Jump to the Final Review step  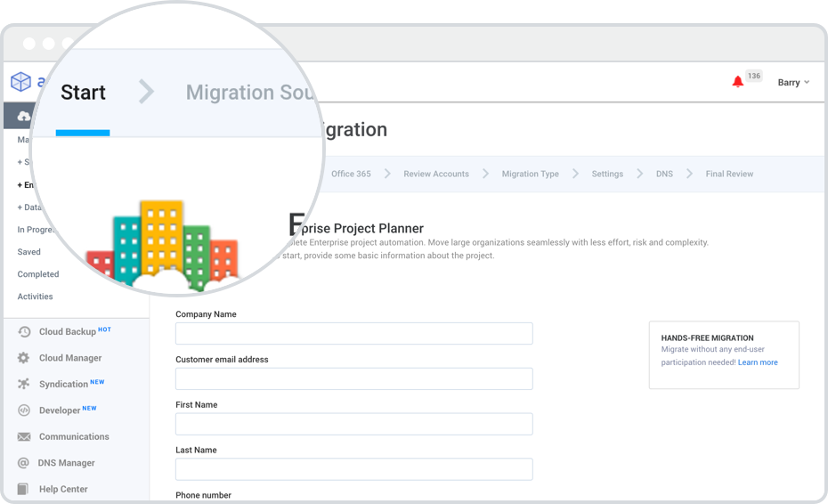[729, 175]
